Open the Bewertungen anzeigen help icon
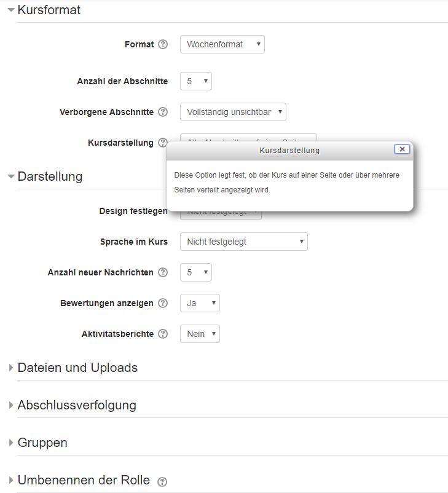Image resolution: width=448 pixels, height=493 pixels. click(163, 303)
